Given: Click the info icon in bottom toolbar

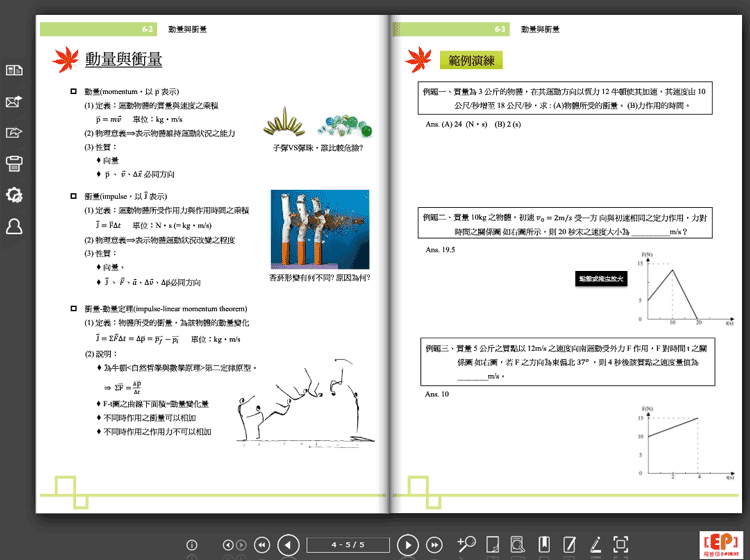Looking at the screenshot, I should (x=192, y=545).
